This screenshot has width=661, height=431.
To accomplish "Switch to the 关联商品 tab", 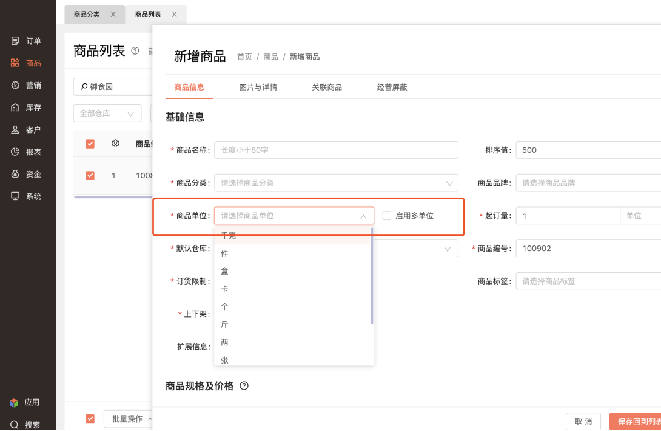I will coord(326,87).
